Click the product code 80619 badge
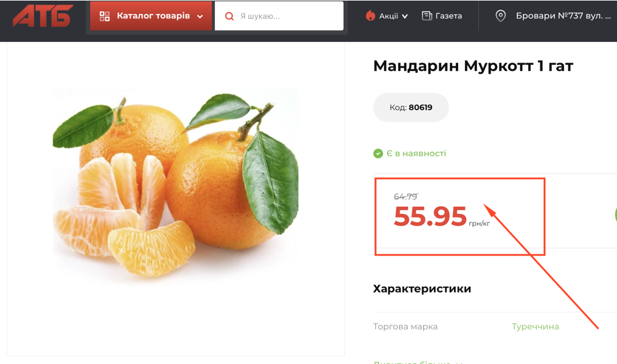The image size is (617, 364). pos(411,108)
